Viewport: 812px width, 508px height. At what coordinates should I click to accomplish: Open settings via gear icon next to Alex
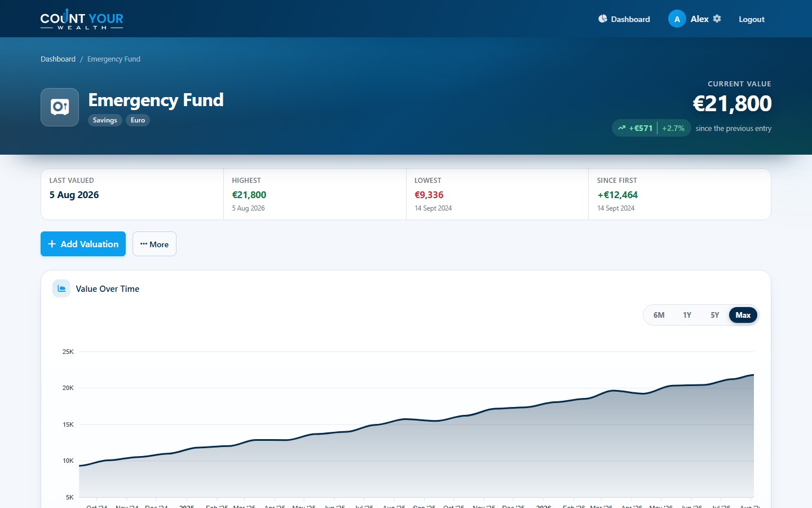pos(717,19)
